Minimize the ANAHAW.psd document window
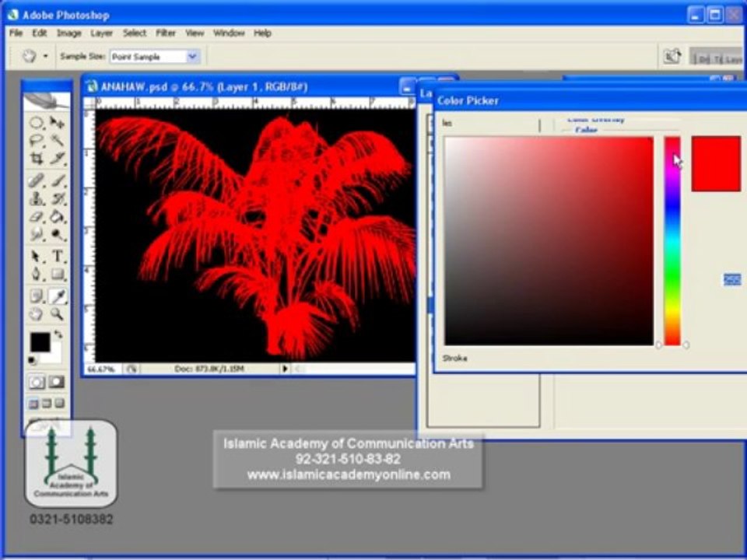The height and width of the screenshot is (560, 747). pos(407,88)
